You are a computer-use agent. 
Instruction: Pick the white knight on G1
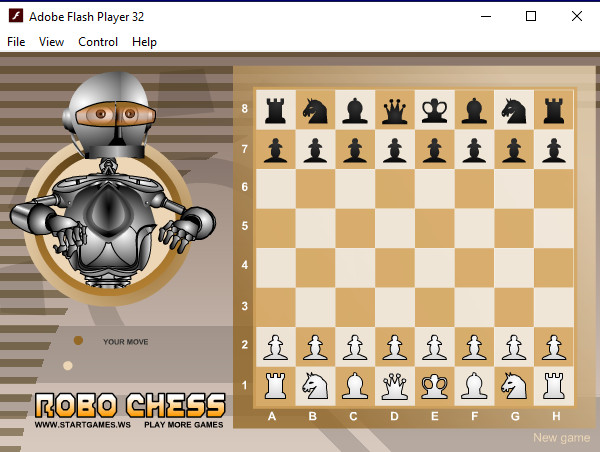tap(514, 386)
